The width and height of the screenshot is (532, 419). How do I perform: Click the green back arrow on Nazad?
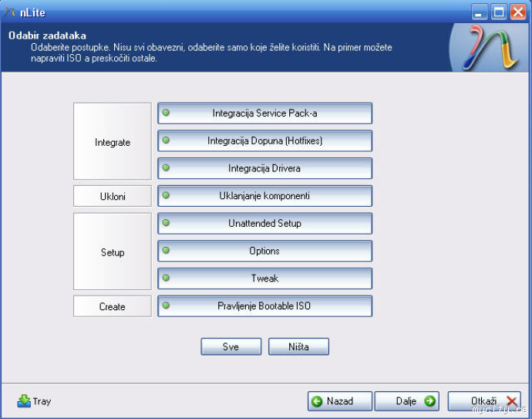[x=317, y=401]
